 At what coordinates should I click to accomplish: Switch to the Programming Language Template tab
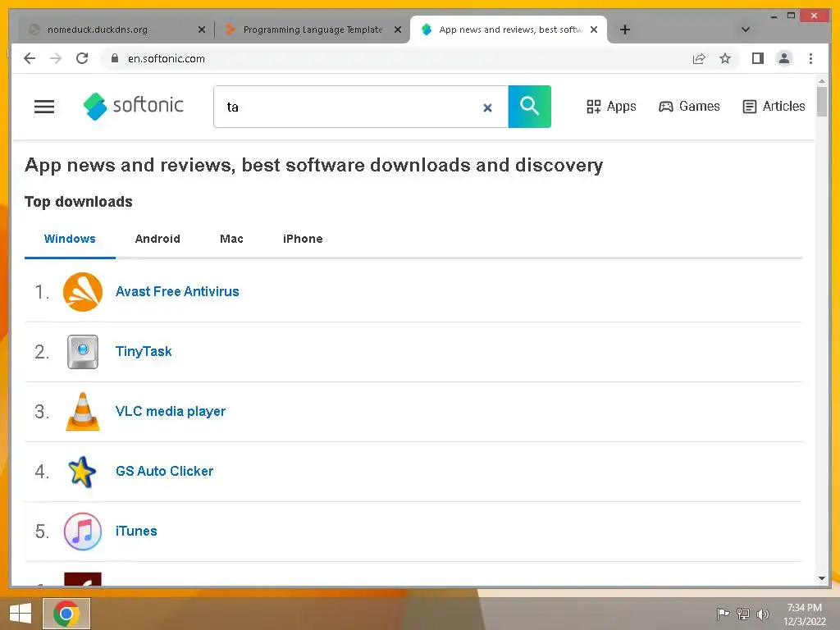[x=313, y=30]
